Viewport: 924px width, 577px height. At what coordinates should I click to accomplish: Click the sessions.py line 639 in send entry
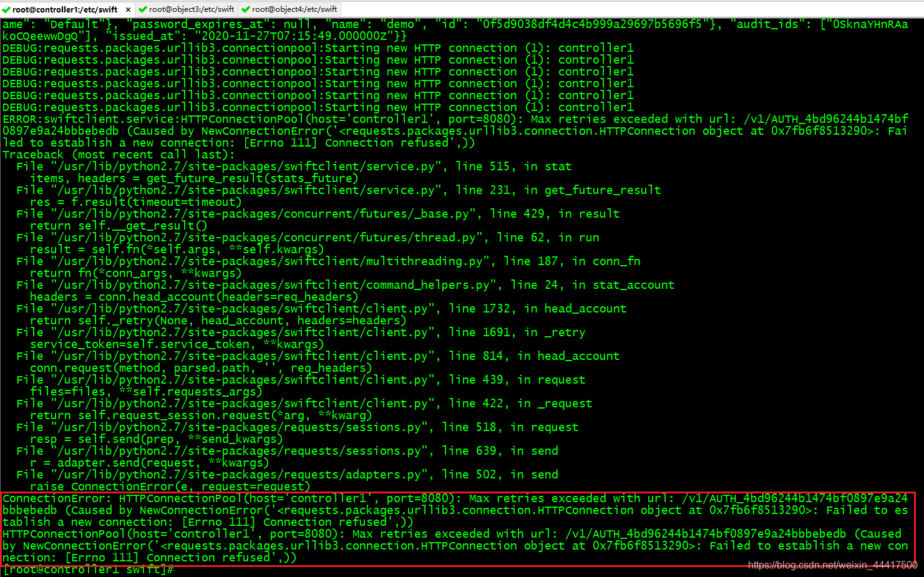click(287, 451)
